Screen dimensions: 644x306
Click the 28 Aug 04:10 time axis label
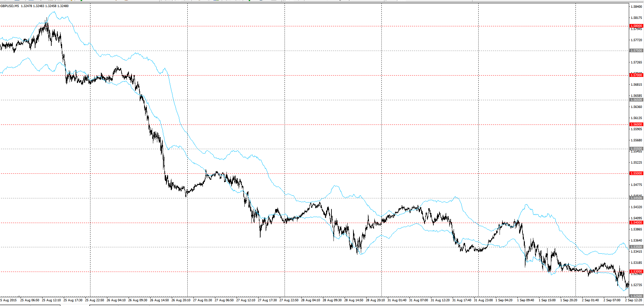(x=311, y=300)
